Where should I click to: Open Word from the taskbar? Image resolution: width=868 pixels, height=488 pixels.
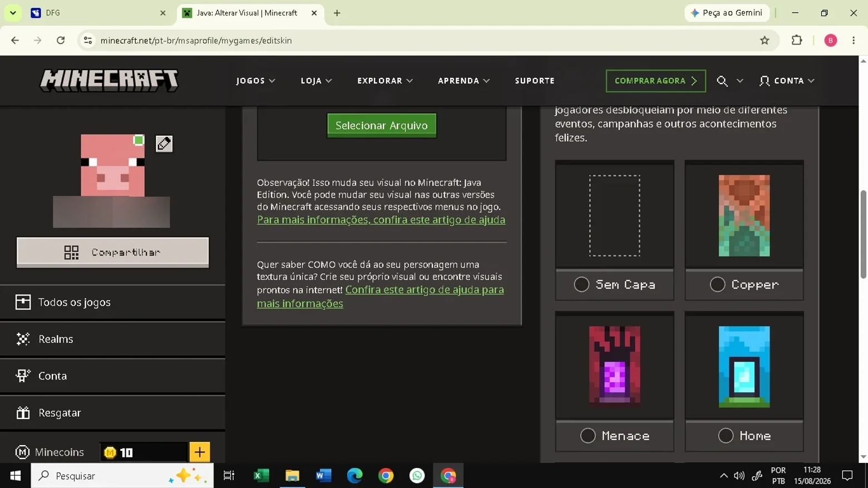pos(323,476)
